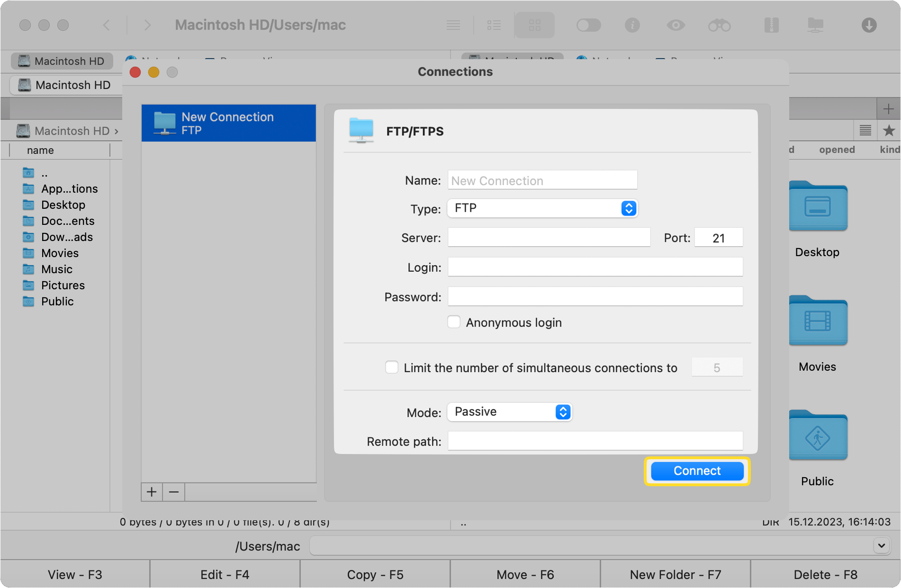Open the Mode dropdown set to Passive

pos(509,412)
